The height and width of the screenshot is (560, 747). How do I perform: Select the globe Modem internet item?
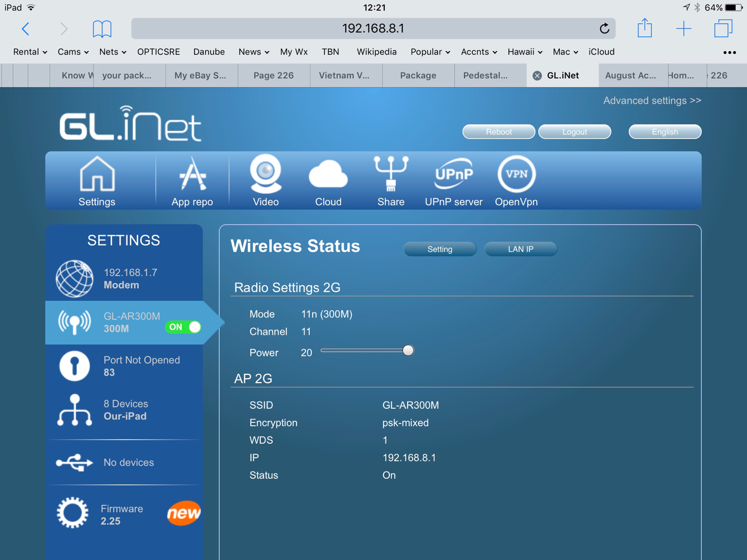point(124,279)
